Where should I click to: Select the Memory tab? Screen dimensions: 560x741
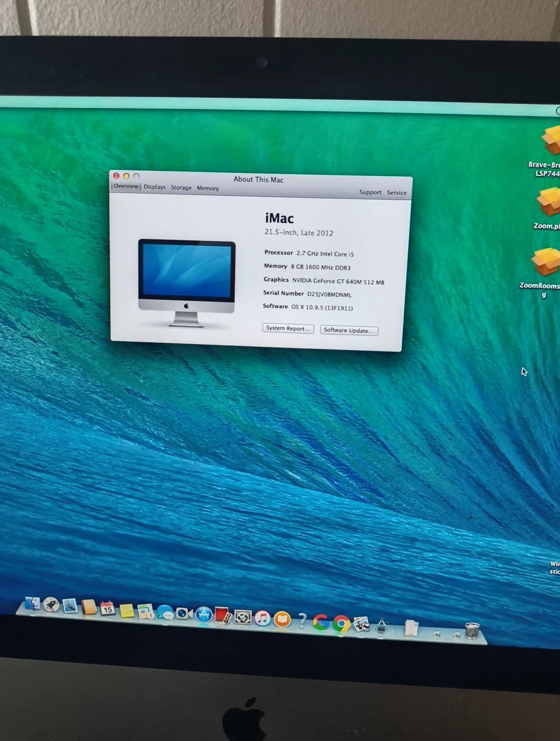tap(208, 188)
